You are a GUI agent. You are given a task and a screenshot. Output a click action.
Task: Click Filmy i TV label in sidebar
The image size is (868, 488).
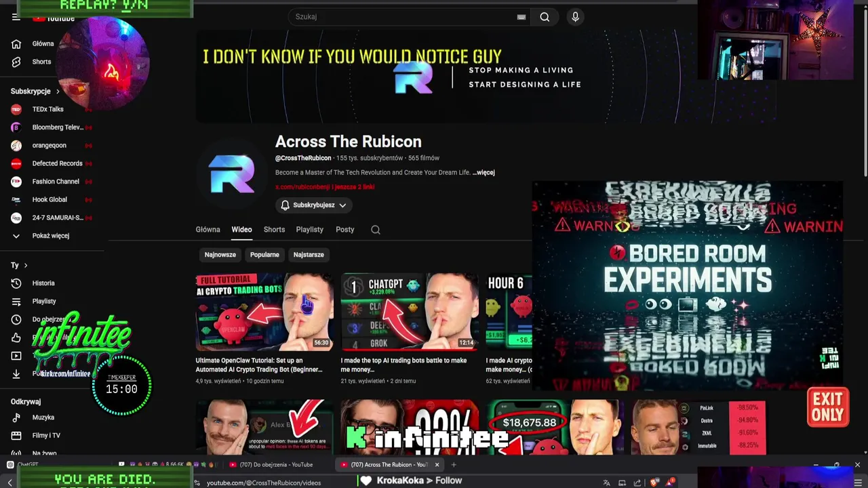click(46, 436)
